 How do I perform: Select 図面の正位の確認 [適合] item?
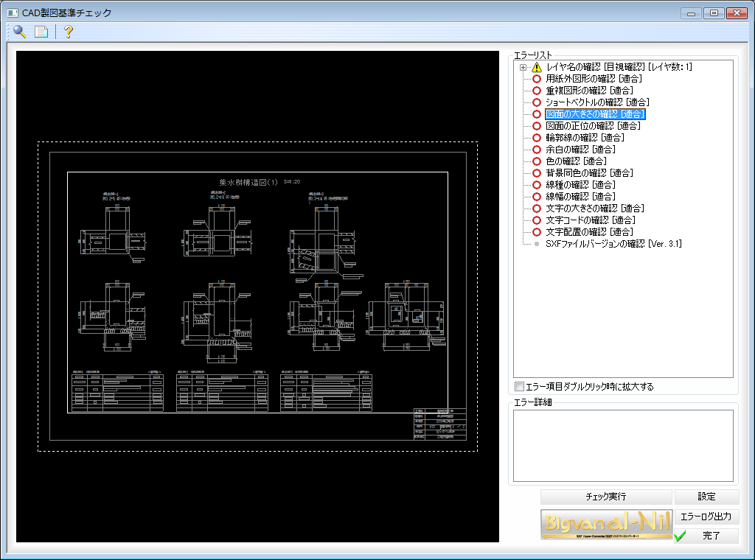click(594, 126)
